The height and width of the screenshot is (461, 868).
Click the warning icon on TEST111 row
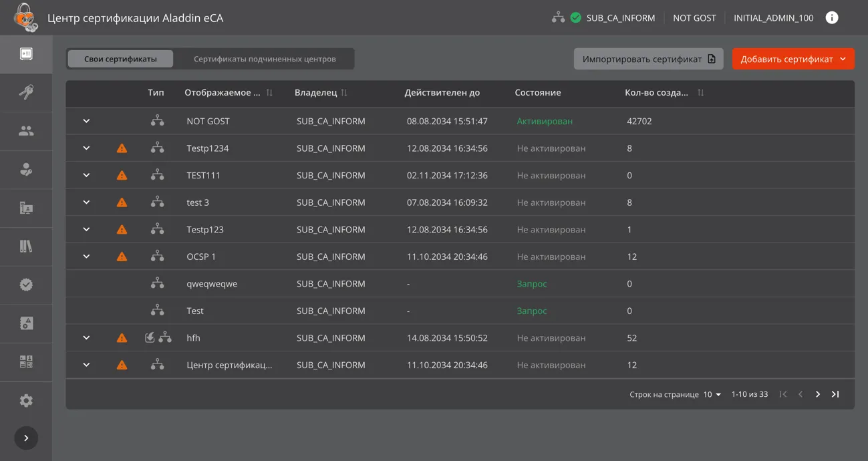click(122, 176)
